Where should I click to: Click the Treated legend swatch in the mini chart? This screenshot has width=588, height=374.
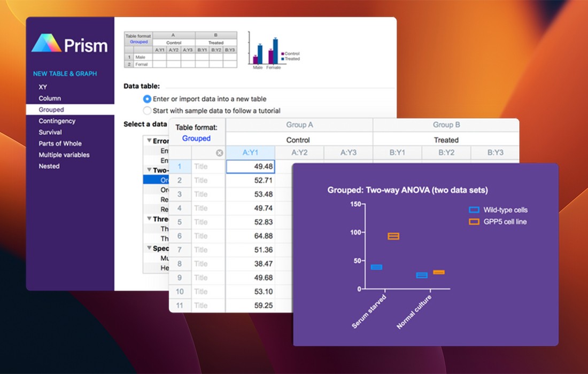click(x=282, y=59)
